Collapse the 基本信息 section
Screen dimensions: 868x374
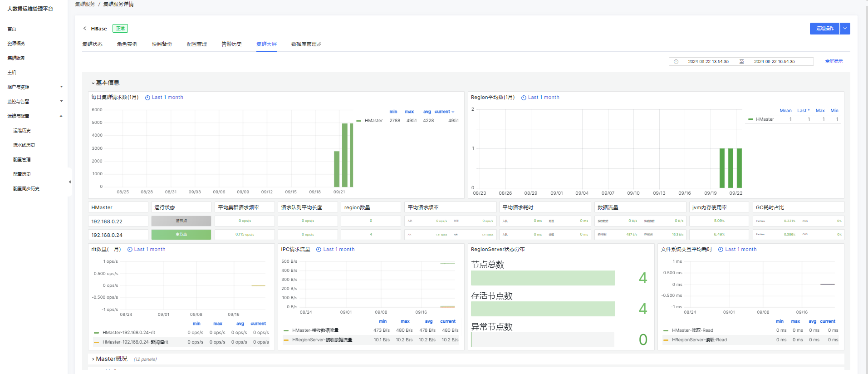[93, 83]
